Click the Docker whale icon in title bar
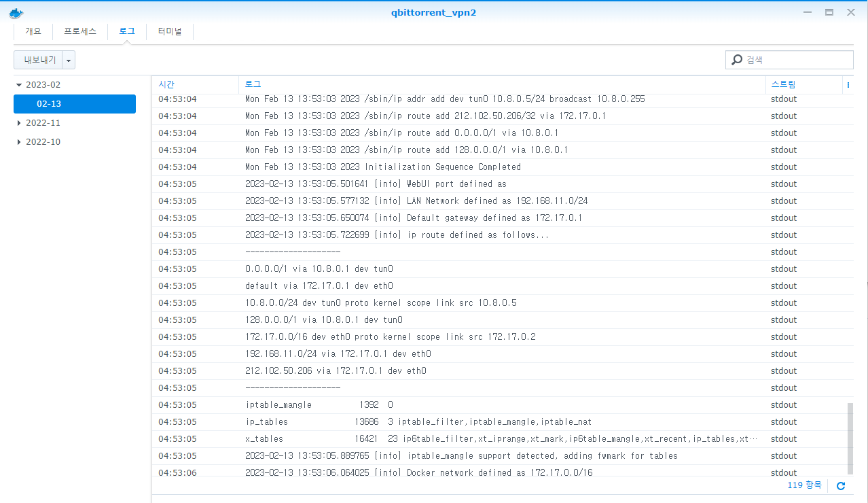 (16, 12)
